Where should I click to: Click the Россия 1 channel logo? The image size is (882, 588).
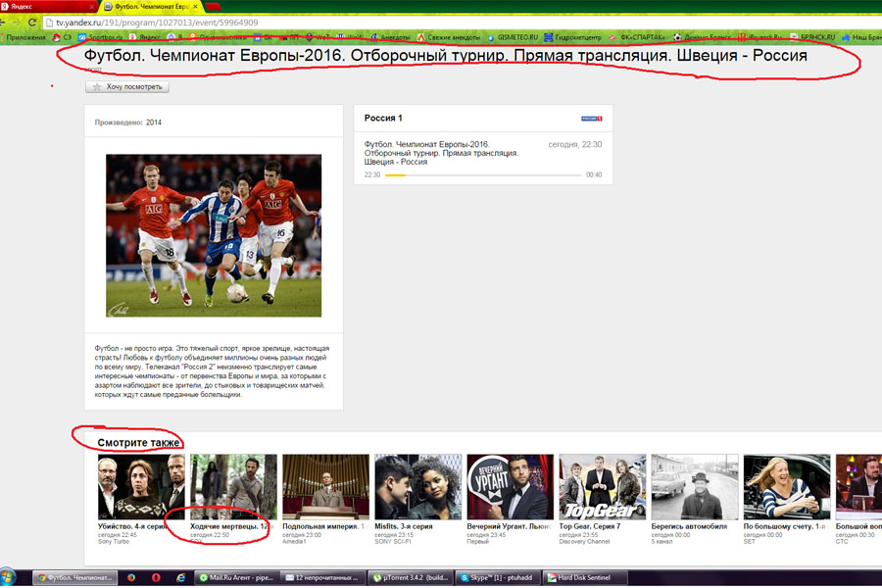[x=591, y=119]
